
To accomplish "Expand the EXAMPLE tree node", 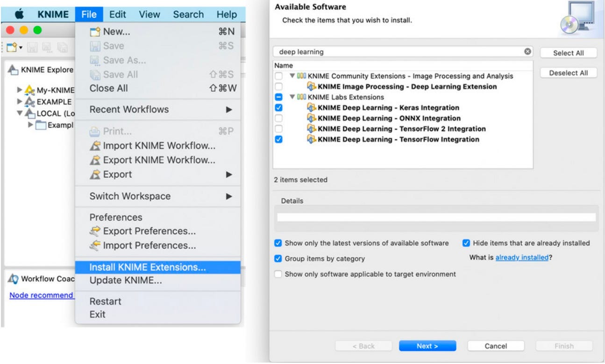I will tap(19, 102).
